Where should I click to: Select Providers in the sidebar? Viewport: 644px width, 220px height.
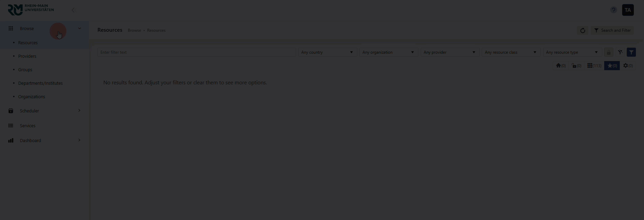[27, 56]
